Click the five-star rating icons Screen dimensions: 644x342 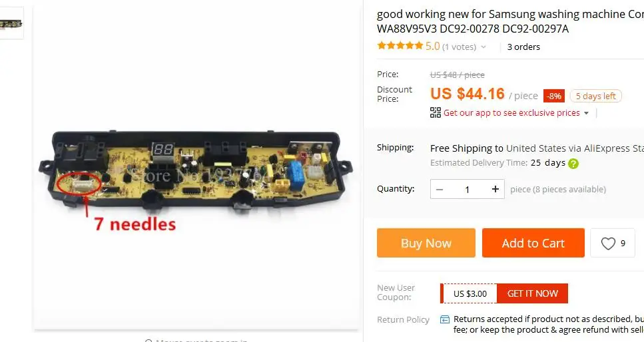[x=400, y=45]
